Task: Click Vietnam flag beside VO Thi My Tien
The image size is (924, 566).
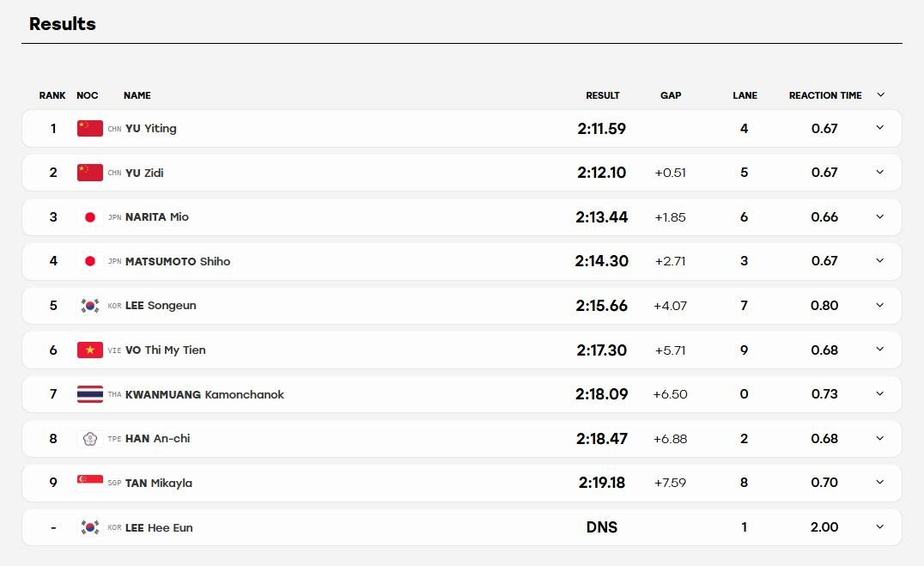Action: click(x=89, y=350)
